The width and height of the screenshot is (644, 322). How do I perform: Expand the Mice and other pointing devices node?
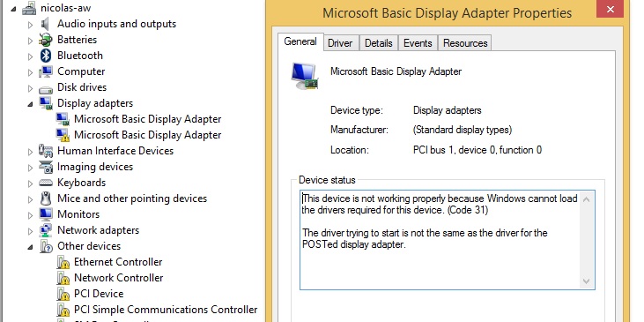pyautogui.click(x=30, y=199)
